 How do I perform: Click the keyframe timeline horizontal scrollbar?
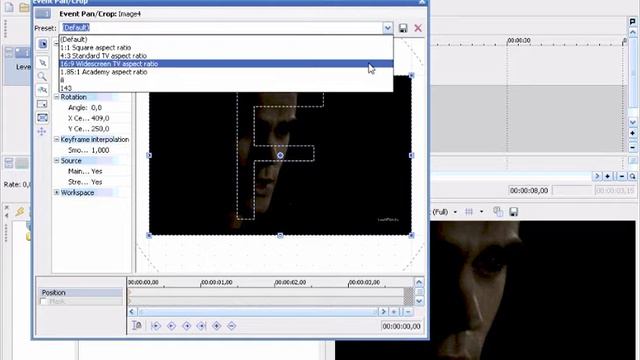[257, 312]
